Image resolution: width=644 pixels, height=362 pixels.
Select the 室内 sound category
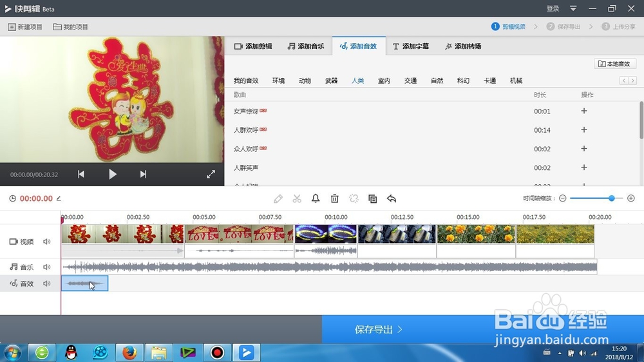pyautogui.click(x=384, y=81)
